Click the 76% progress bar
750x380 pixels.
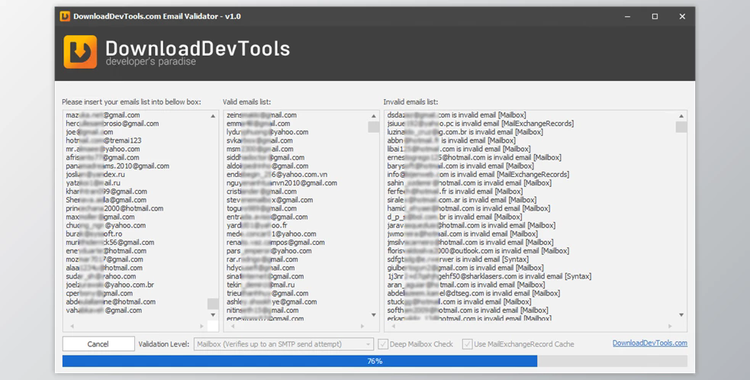pyautogui.click(x=375, y=361)
